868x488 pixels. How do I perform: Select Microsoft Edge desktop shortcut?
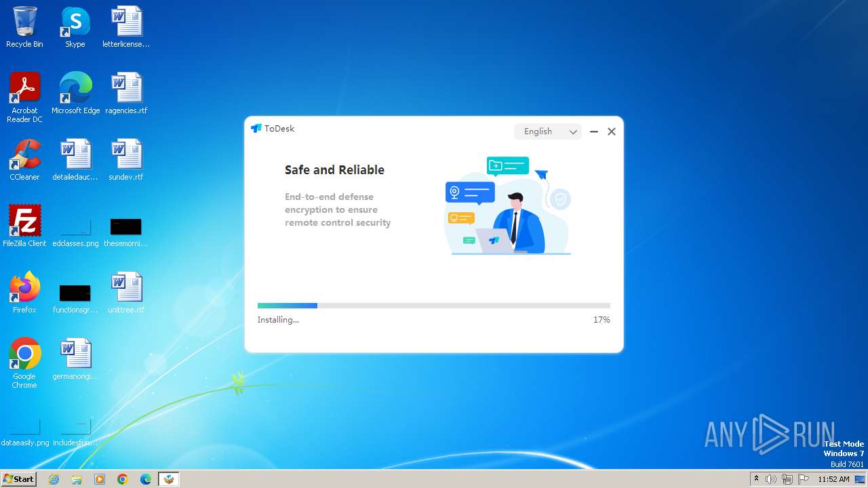point(75,94)
